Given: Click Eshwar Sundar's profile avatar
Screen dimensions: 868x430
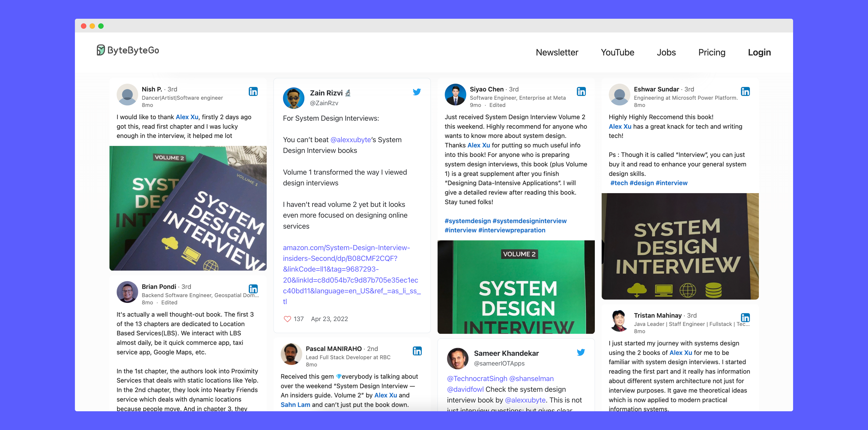Looking at the screenshot, I should 619,95.
